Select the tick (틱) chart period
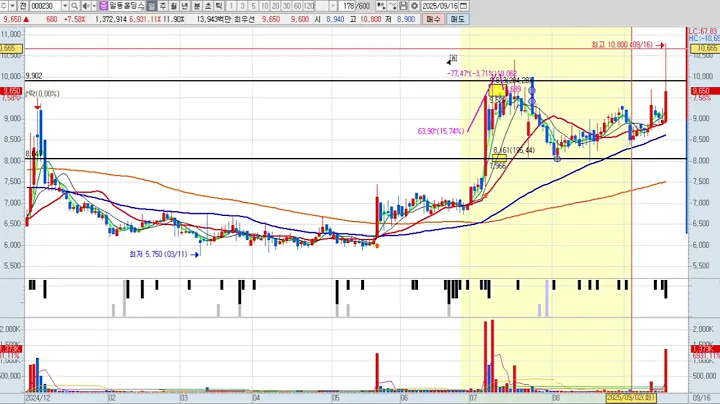Screen dimensions: 720x404 [219, 6]
